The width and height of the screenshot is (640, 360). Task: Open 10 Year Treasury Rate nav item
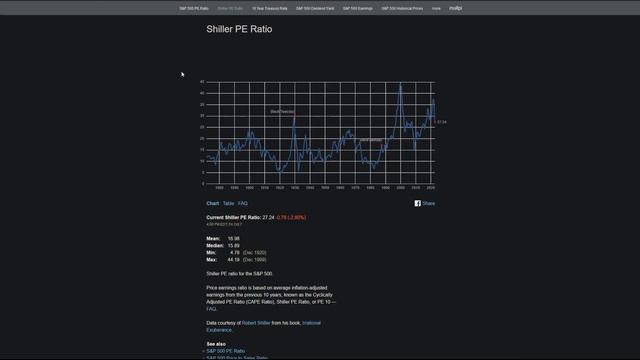[269, 8]
